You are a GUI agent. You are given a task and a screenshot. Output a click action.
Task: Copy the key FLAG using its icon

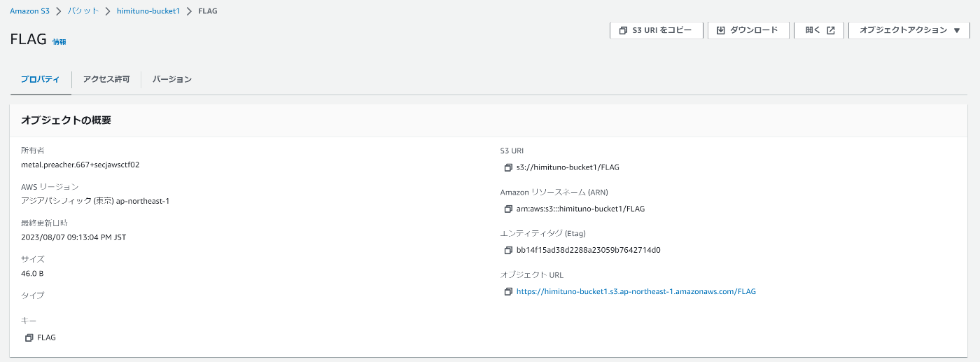(29, 337)
